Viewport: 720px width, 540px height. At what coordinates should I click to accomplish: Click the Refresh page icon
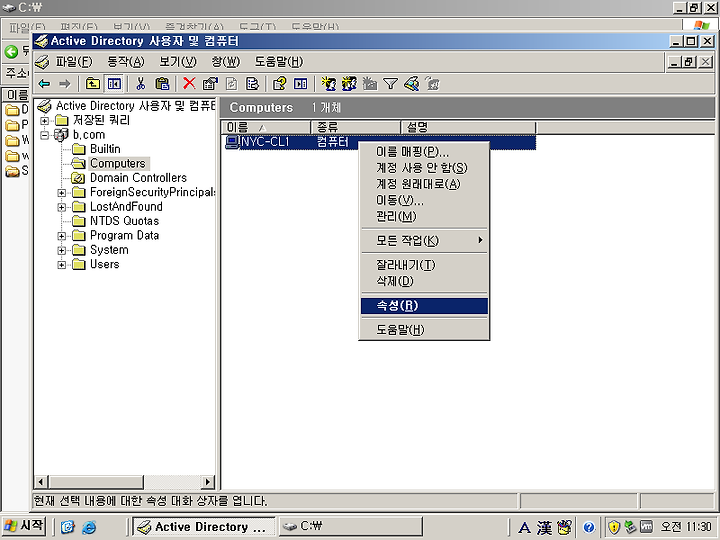tap(231, 84)
